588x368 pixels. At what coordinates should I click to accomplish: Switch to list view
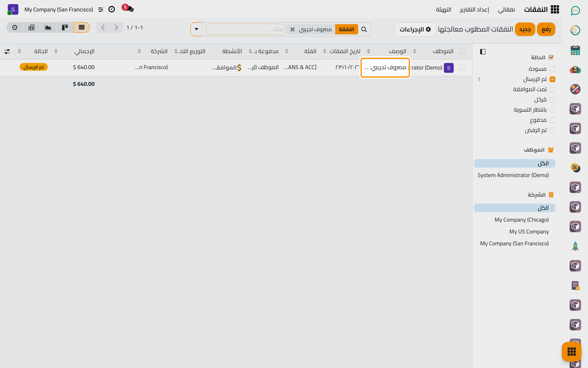coord(81,28)
